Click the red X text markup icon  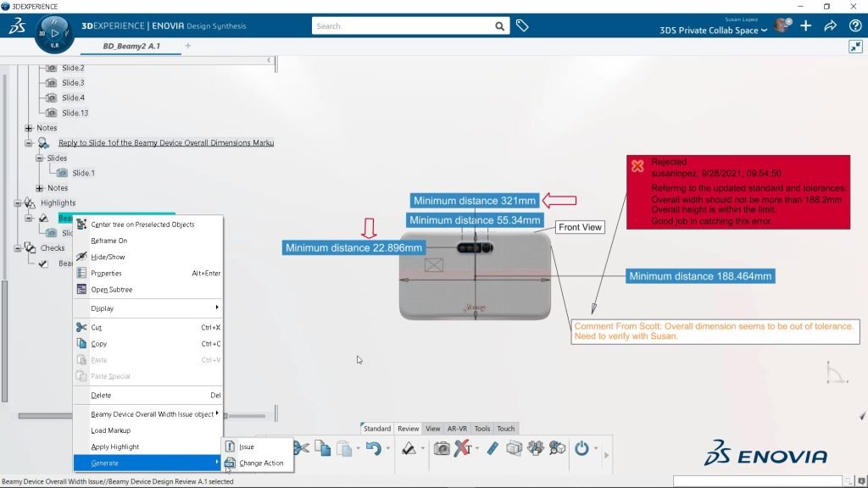pos(463,447)
